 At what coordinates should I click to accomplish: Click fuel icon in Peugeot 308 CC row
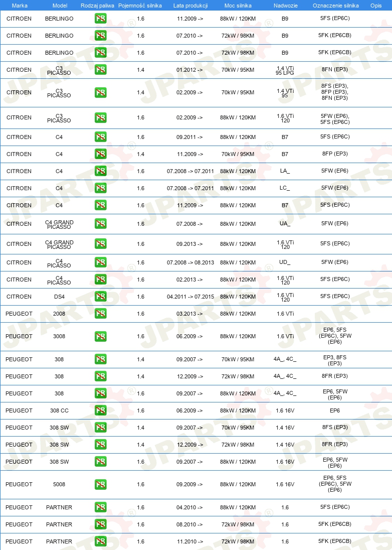point(101,410)
